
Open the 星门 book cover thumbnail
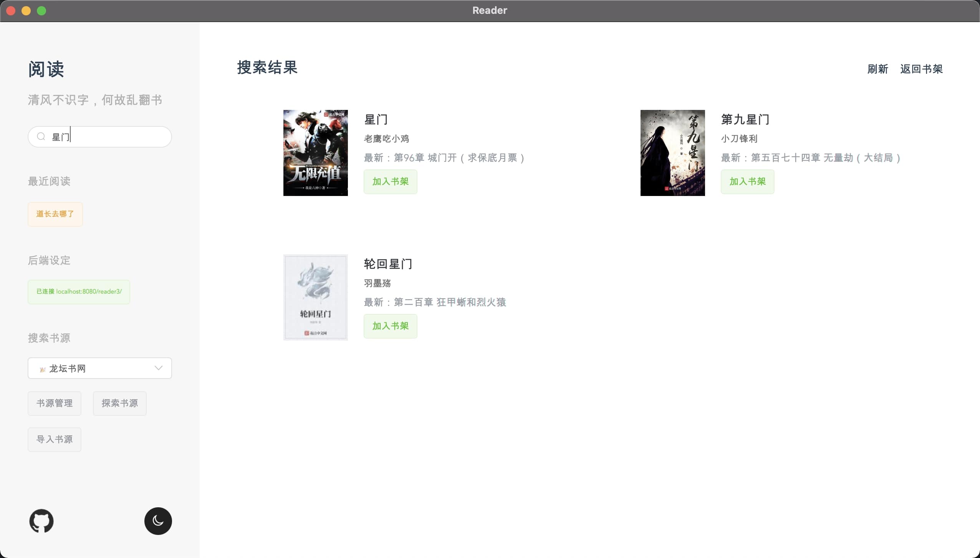tap(315, 153)
